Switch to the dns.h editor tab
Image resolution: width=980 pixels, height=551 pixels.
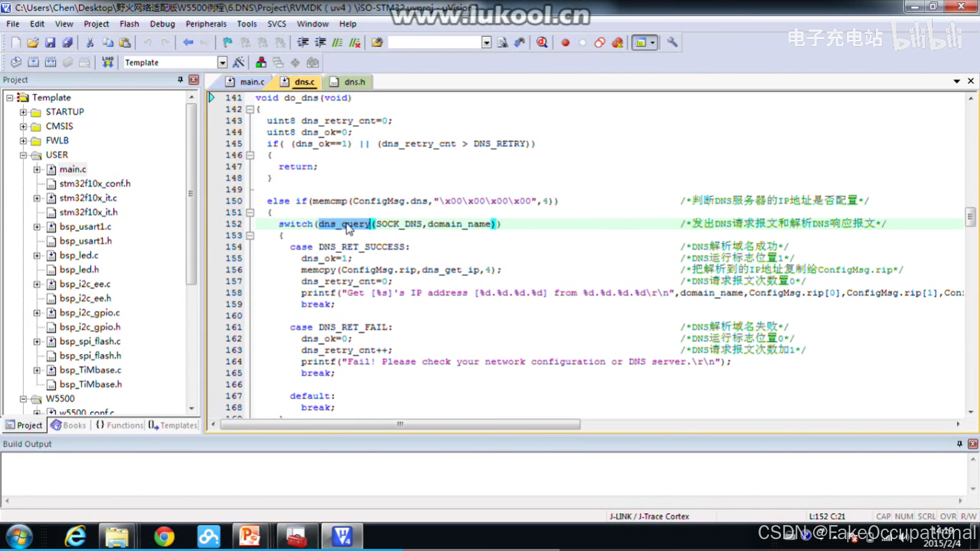(x=348, y=82)
